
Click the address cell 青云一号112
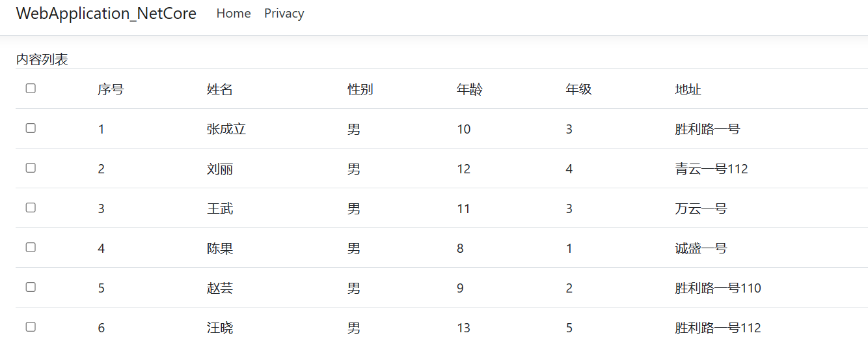pyautogui.click(x=712, y=169)
